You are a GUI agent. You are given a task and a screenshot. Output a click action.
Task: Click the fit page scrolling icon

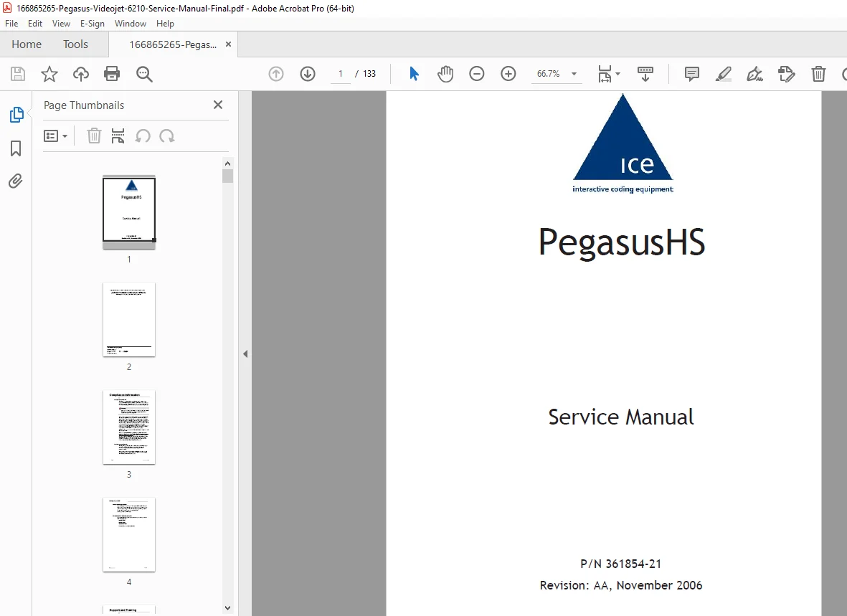(605, 74)
